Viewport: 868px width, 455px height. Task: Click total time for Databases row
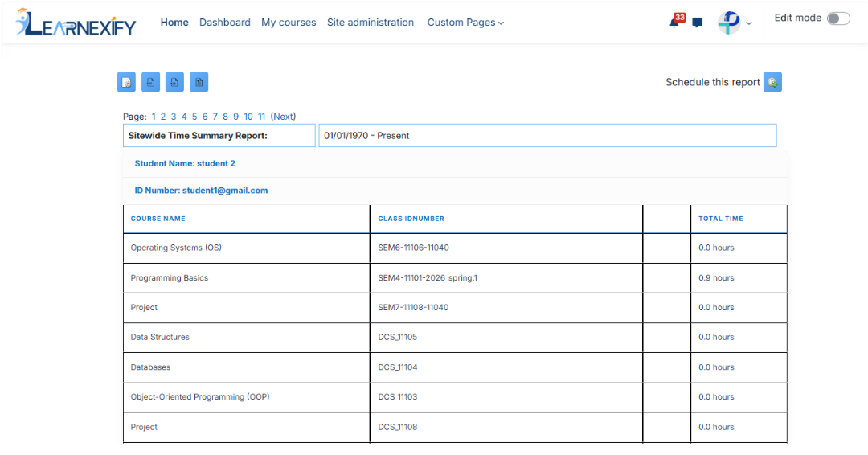pyautogui.click(x=716, y=367)
